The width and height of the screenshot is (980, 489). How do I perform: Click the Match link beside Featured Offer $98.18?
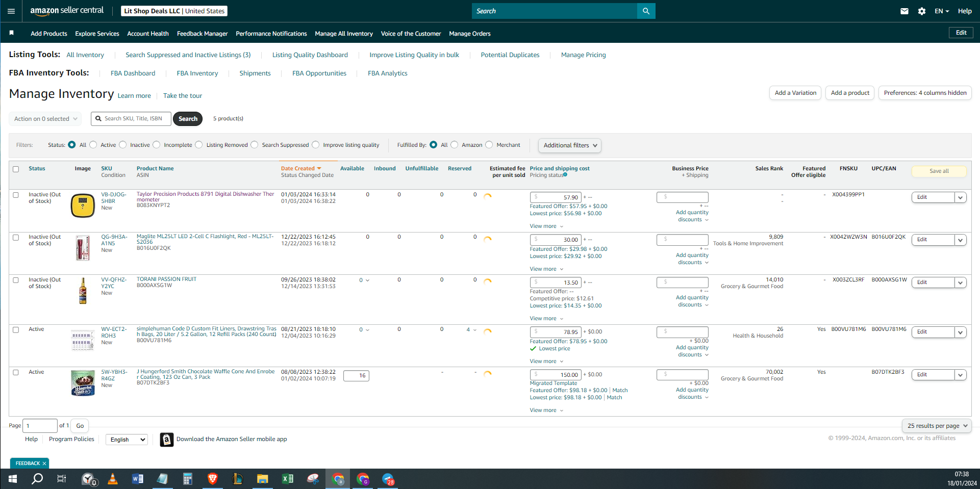point(620,390)
